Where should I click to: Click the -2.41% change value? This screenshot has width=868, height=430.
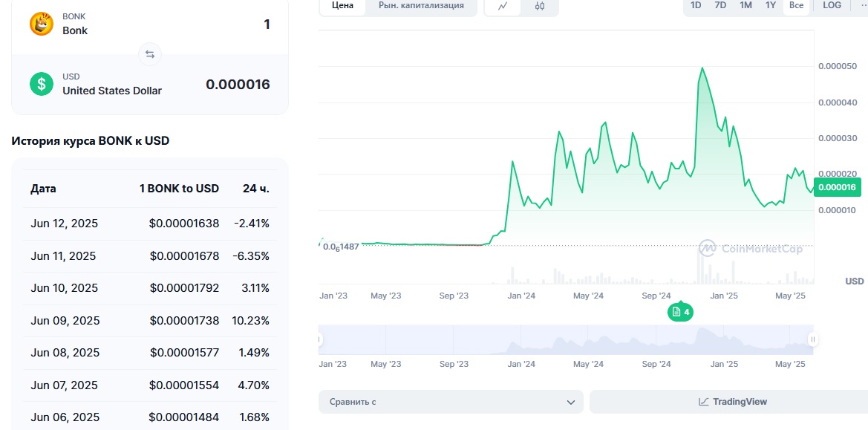click(x=252, y=224)
